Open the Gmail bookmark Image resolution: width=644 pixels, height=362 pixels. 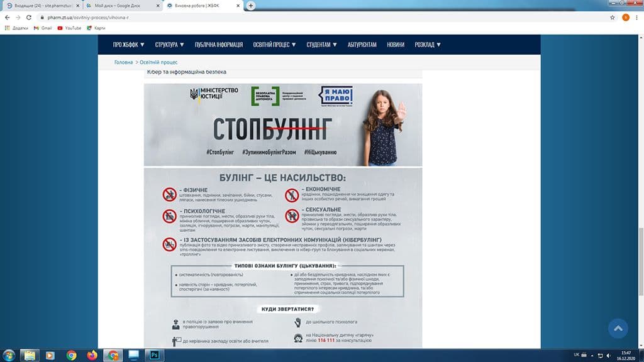43,28
